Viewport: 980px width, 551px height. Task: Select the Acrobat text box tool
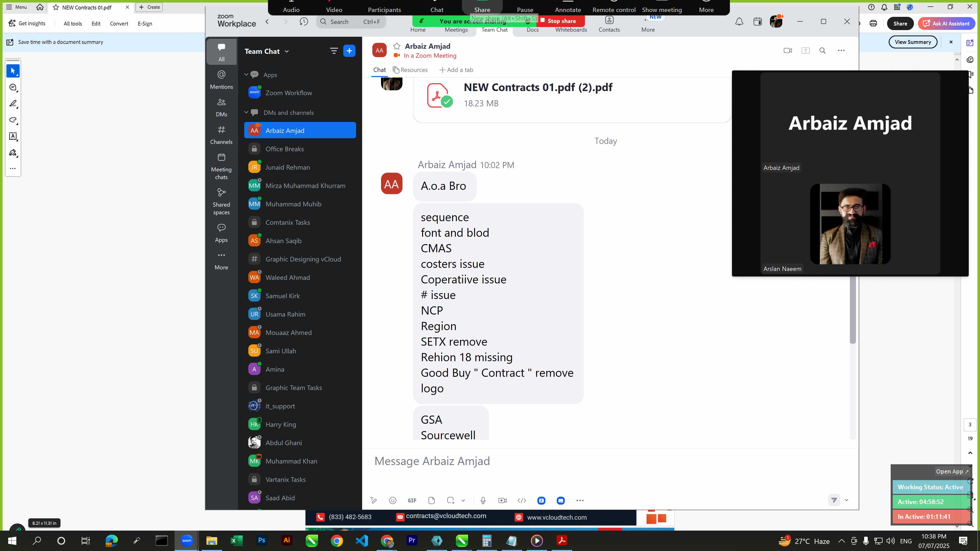13,136
